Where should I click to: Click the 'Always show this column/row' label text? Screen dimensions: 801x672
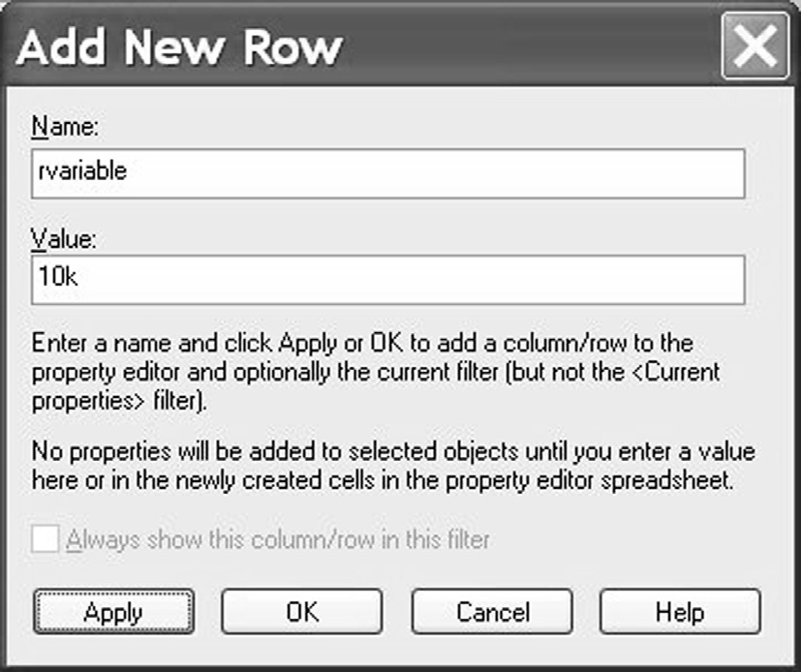(277, 539)
